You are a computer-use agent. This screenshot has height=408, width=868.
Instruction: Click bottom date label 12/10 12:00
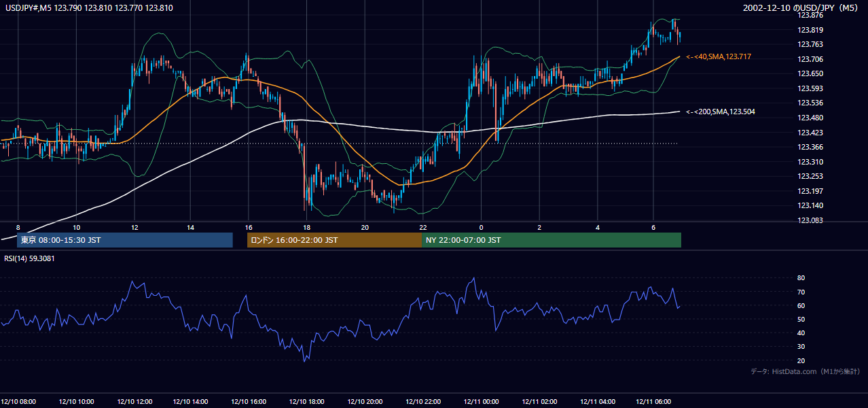pyautogui.click(x=134, y=402)
